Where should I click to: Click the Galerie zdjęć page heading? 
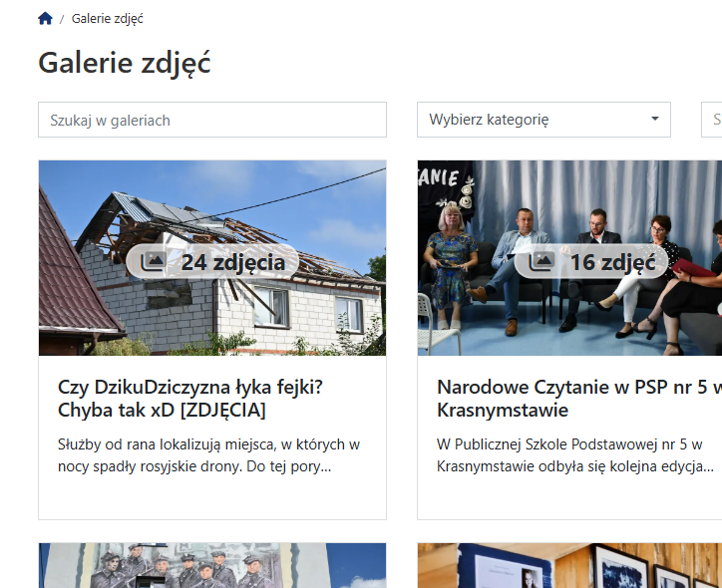click(125, 63)
